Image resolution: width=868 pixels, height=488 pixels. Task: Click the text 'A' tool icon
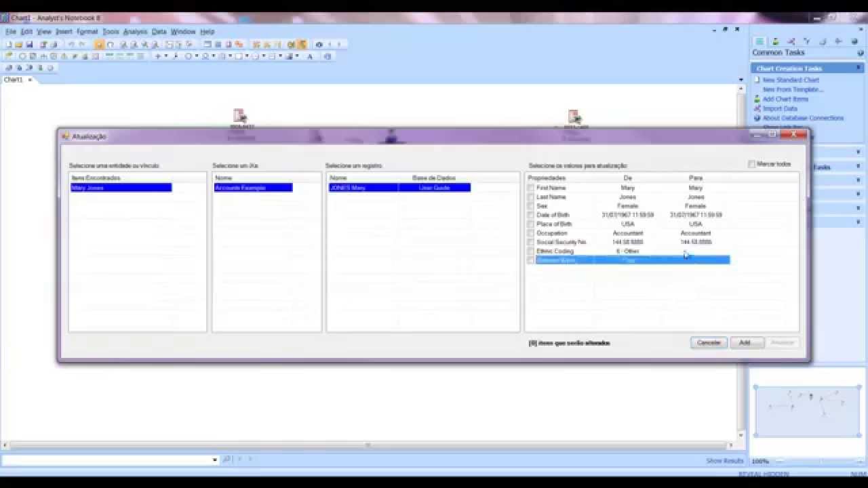[310, 56]
